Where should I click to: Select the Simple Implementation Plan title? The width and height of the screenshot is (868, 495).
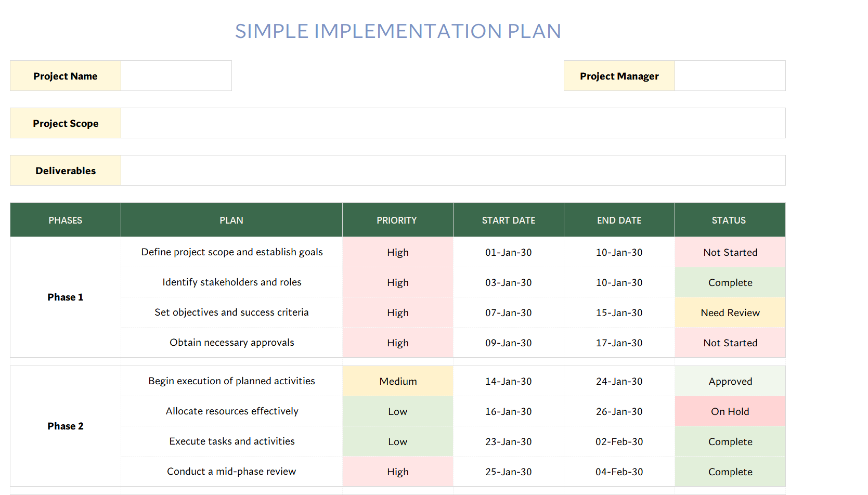(398, 31)
